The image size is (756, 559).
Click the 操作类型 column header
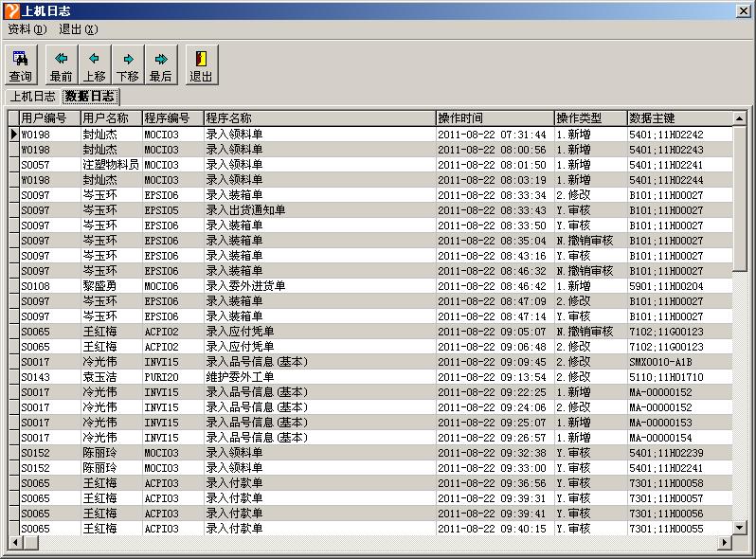(591, 118)
